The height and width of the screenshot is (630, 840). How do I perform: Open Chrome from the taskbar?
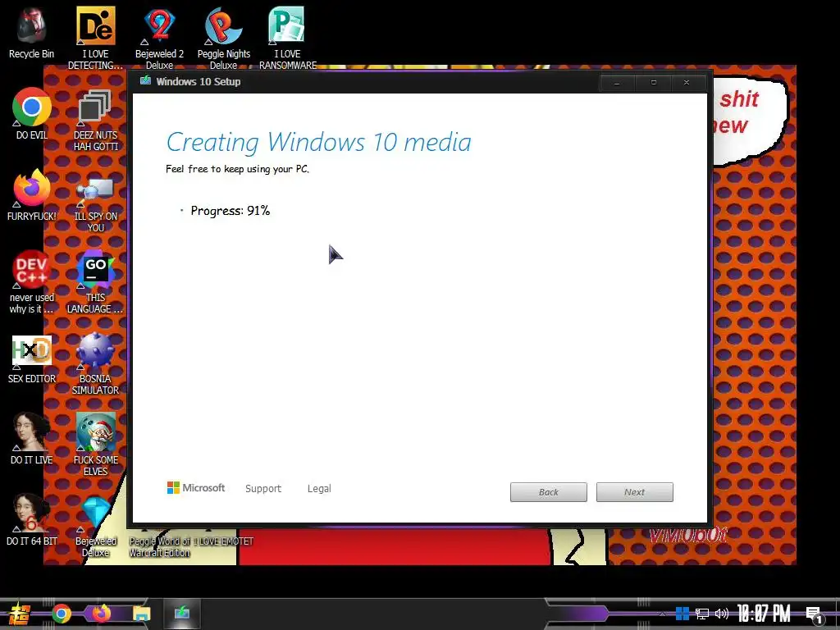coord(61,614)
